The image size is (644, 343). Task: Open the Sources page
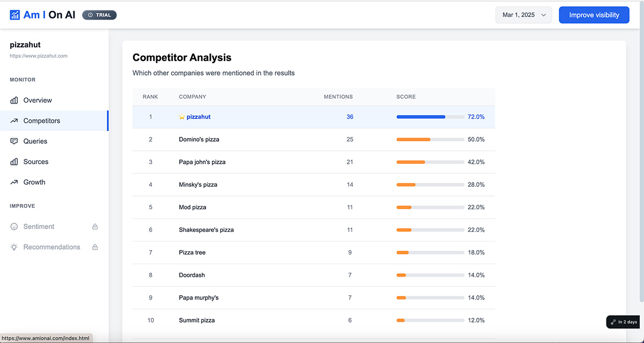pyautogui.click(x=54, y=162)
